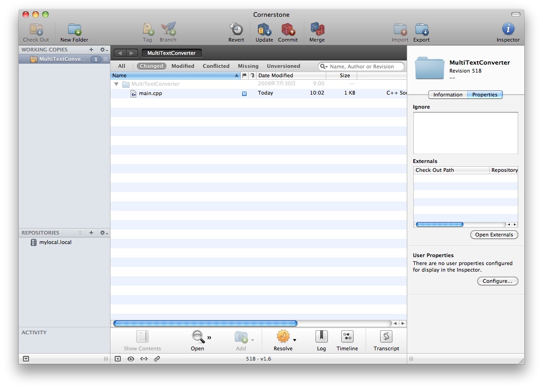Screen dimensions: 543x392
Task: Click the Tag toolbar icon
Action: 147,30
